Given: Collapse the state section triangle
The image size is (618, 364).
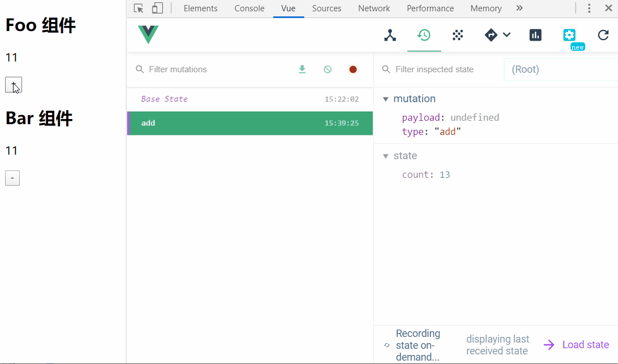Looking at the screenshot, I should [x=386, y=156].
